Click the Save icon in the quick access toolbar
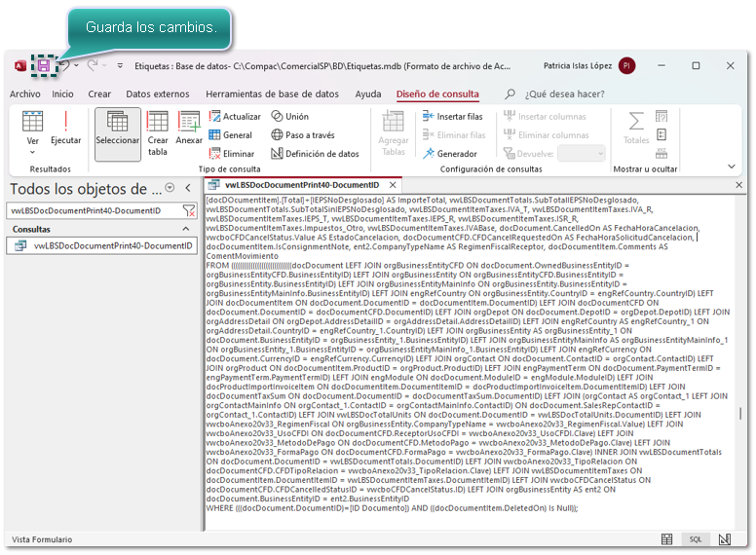Viewport: 756px width, 555px height. [x=44, y=65]
